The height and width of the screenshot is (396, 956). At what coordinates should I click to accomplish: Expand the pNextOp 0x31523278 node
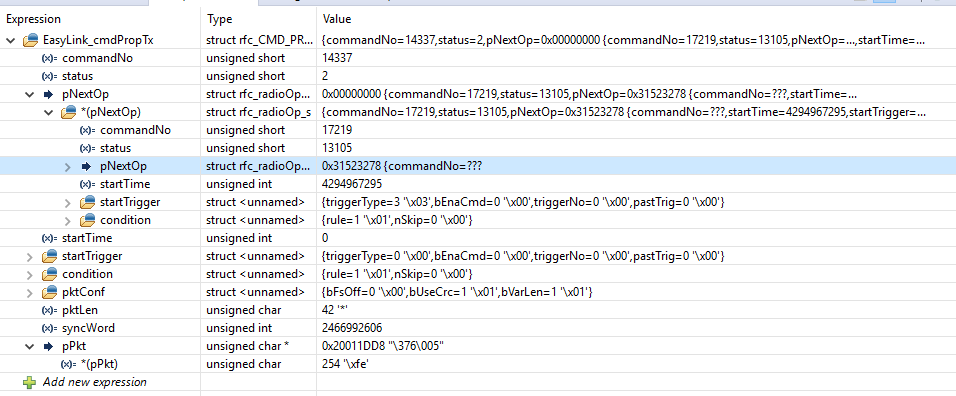click(68, 166)
